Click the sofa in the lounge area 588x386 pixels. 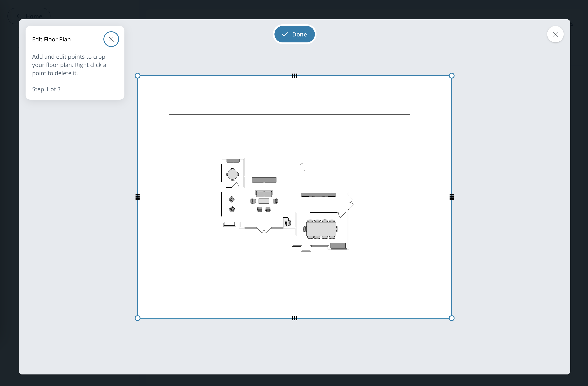264,193
